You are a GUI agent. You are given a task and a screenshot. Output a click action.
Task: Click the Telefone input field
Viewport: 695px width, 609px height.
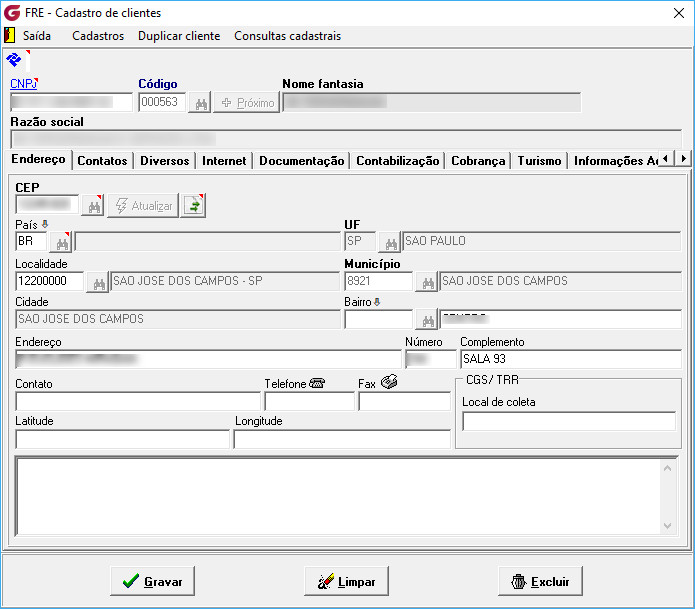point(310,402)
